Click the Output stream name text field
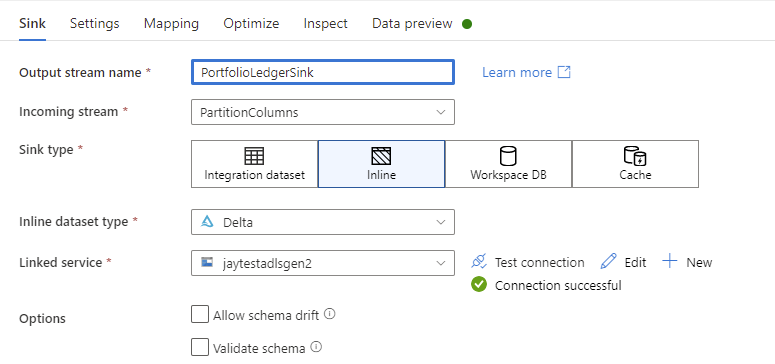Viewport: 775px width, 364px height. [323, 72]
